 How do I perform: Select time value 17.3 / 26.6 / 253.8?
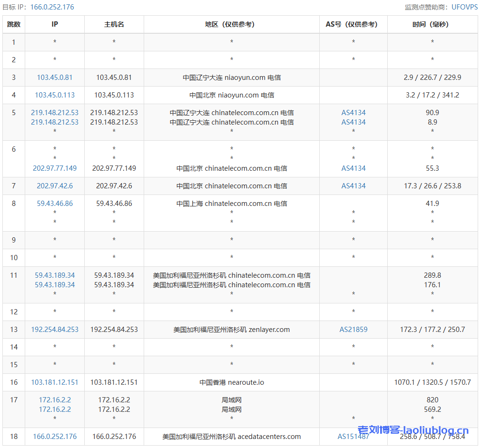(x=432, y=186)
